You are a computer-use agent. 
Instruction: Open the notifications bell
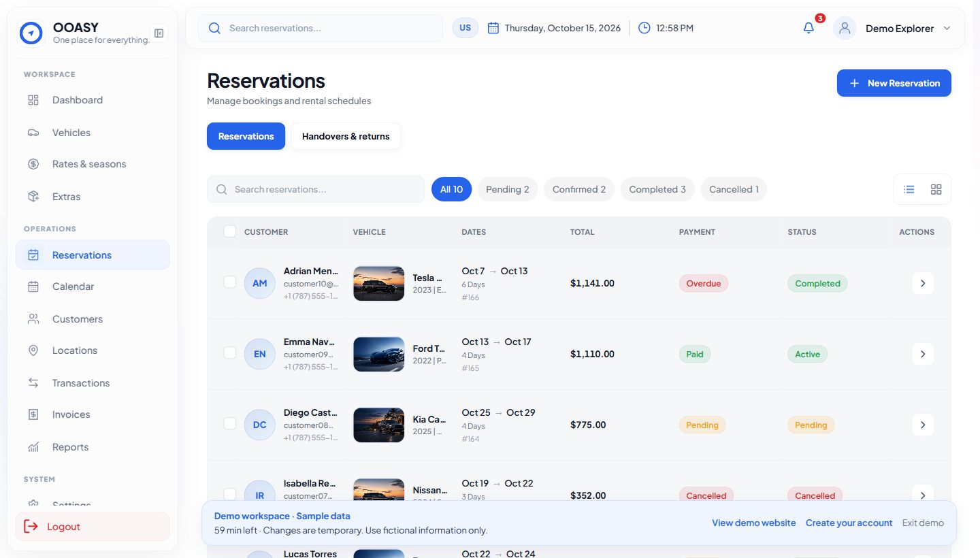click(x=808, y=28)
